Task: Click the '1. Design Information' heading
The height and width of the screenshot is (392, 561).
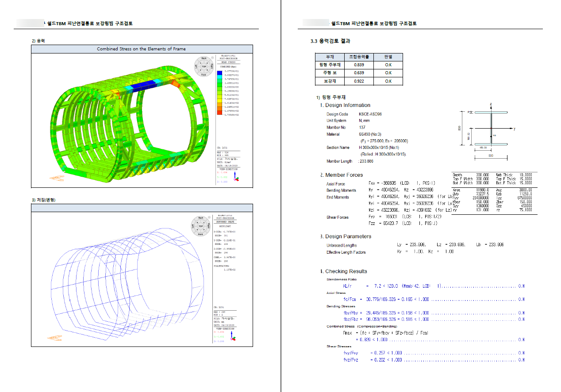Action: tap(345, 105)
